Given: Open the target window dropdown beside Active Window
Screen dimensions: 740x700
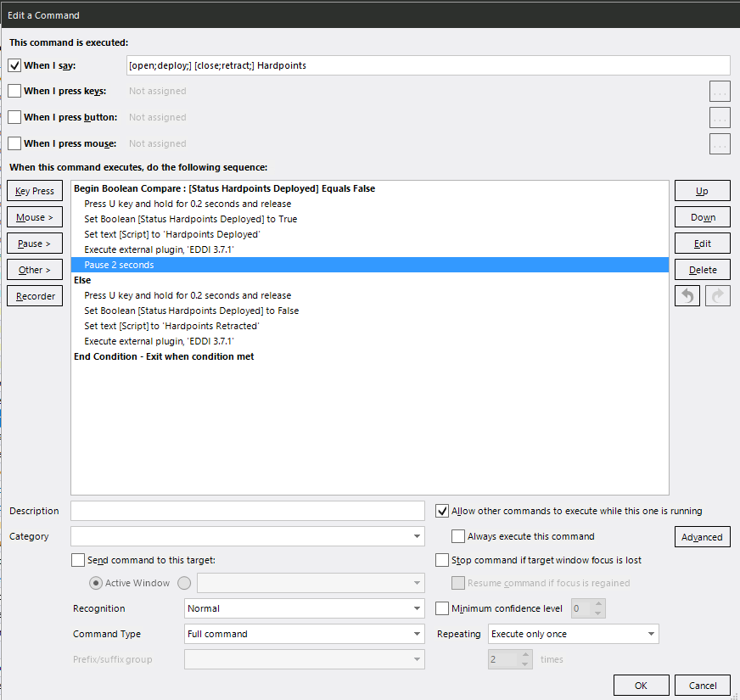Looking at the screenshot, I should (311, 583).
